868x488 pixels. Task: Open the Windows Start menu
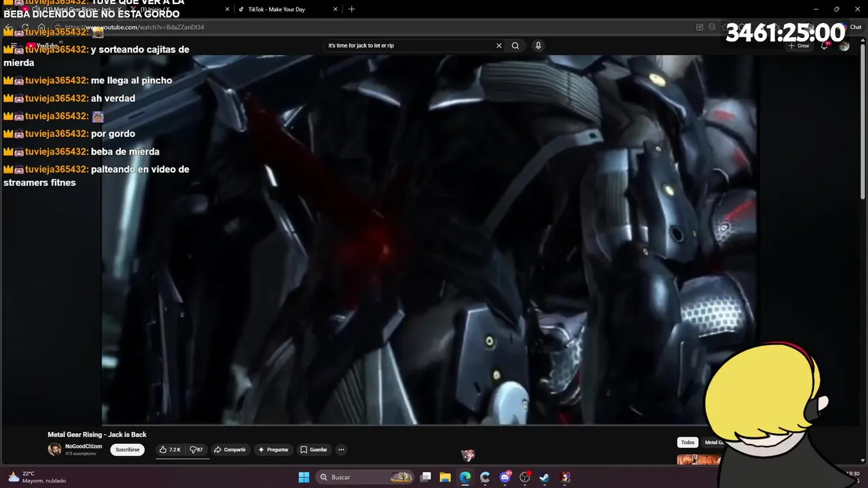[x=304, y=477]
